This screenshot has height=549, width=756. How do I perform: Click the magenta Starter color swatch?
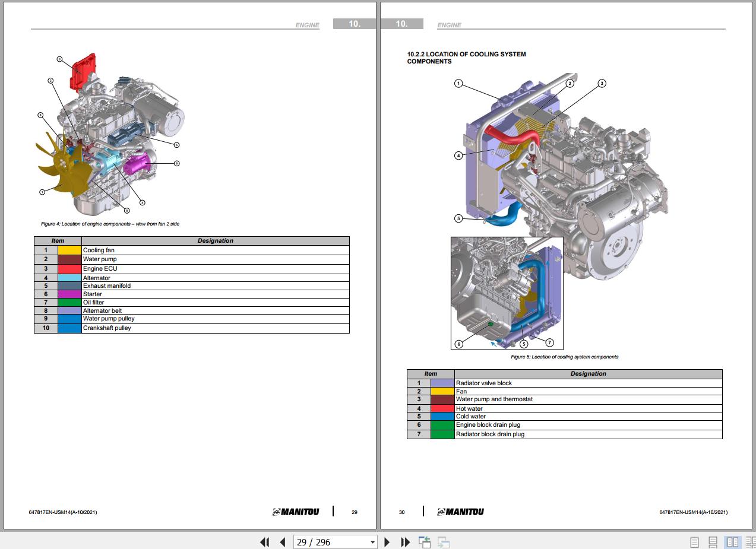point(69,294)
